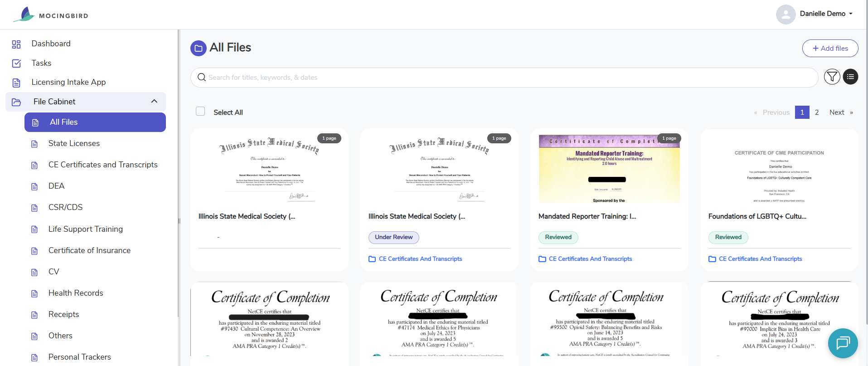The height and width of the screenshot is (366, 868).
Task: Open Mandated Reporter Training certificate thumbnail
Action: [609, 169]
